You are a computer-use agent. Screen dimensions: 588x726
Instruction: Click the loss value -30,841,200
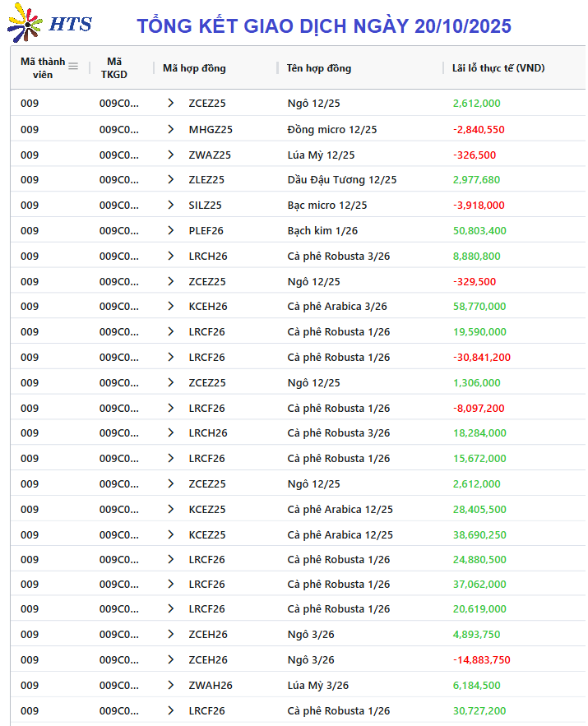481,357
